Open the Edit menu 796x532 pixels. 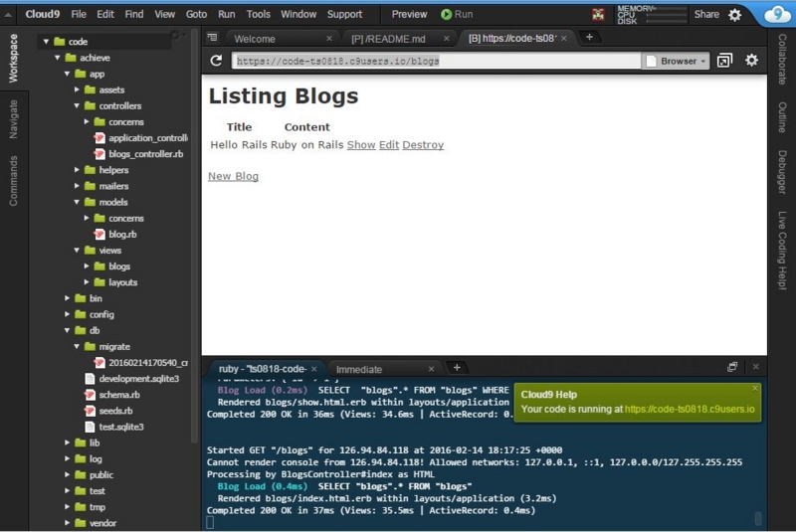coord(105,14)
